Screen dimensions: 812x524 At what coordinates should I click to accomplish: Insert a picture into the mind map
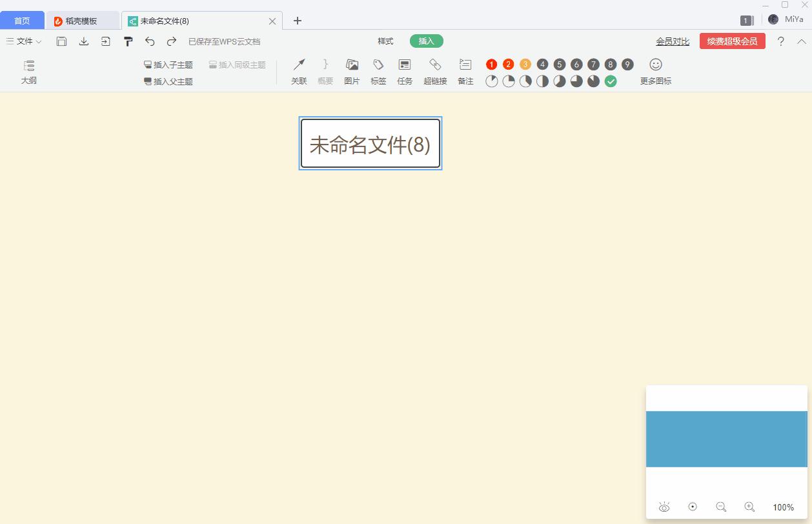(351, 70)
